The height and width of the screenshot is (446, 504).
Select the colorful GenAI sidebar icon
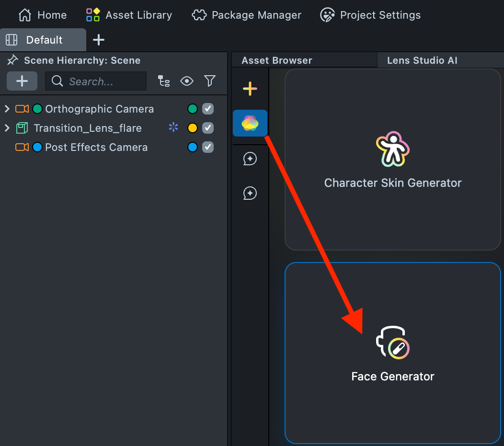pyautogui.click(x=250, y=123)
